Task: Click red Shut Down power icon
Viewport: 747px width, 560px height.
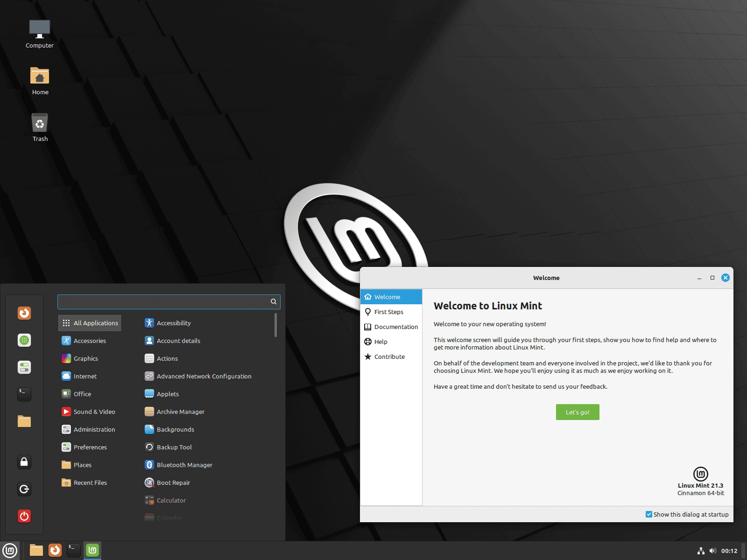Action: pos(24,516)
